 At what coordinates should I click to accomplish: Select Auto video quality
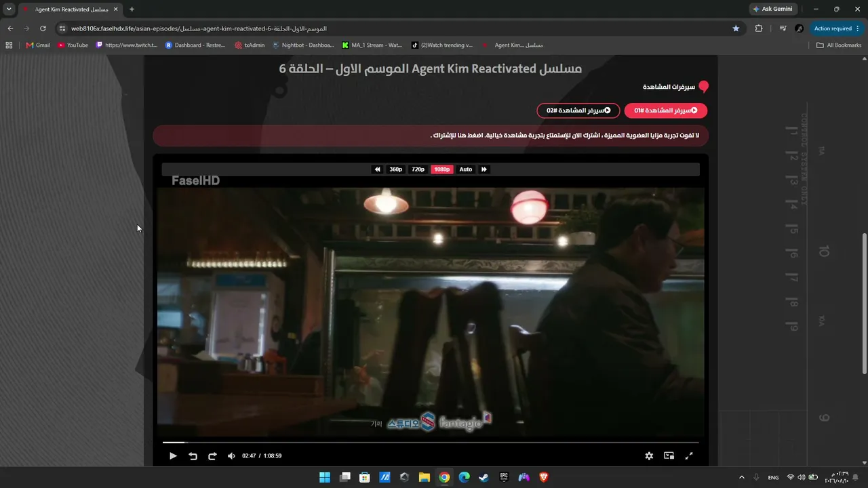[466, 169]
